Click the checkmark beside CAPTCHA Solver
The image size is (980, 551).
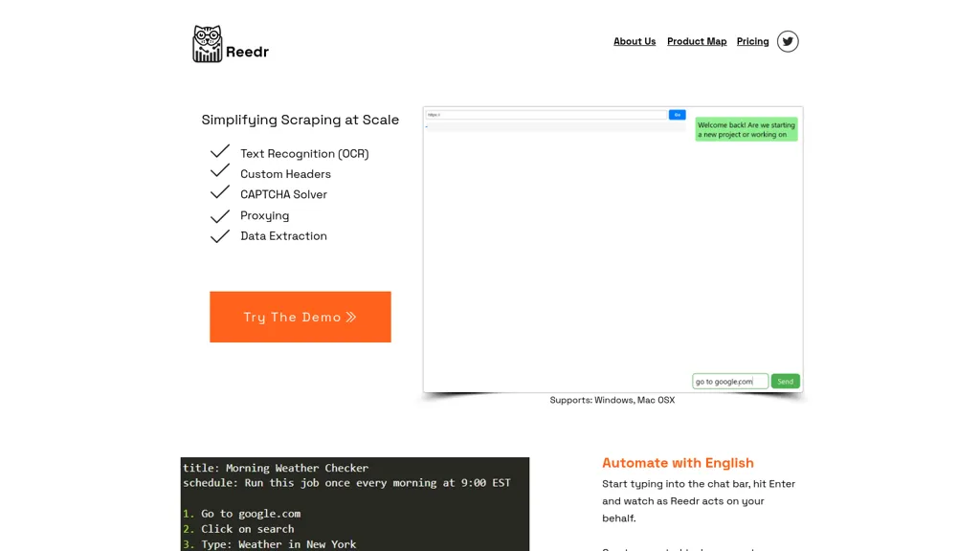tap(220, 192)
